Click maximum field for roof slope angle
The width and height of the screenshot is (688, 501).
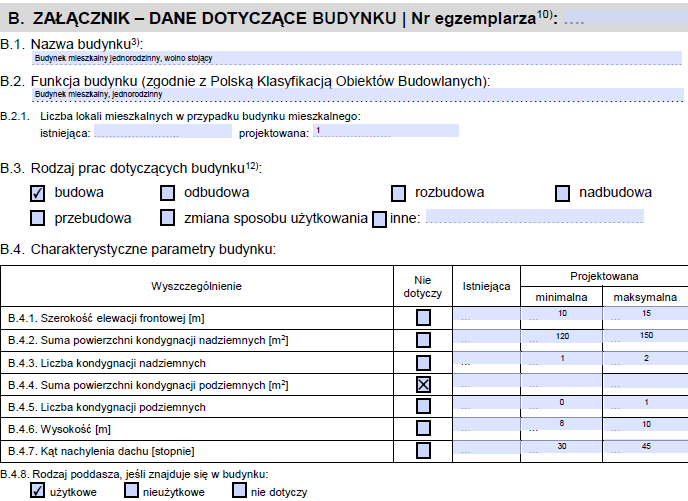click(x=644, y=450)
